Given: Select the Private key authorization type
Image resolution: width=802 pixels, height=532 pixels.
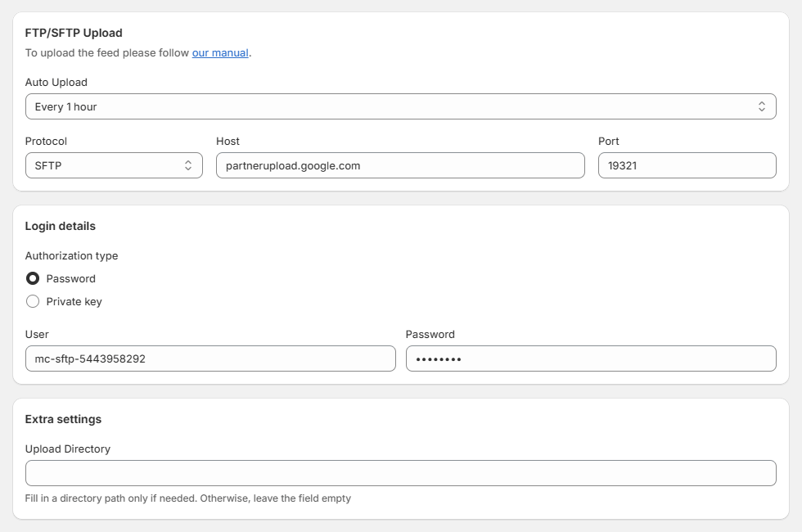Looking at the screenshot, I should (33, 301).
